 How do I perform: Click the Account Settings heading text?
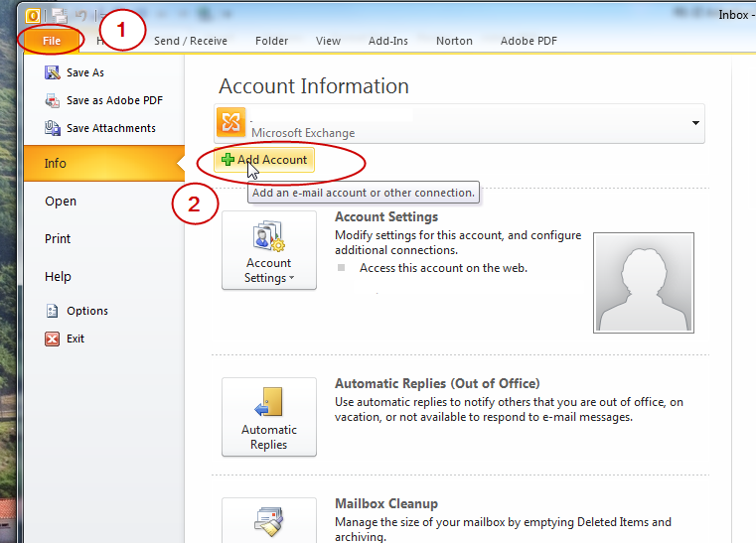386,216
